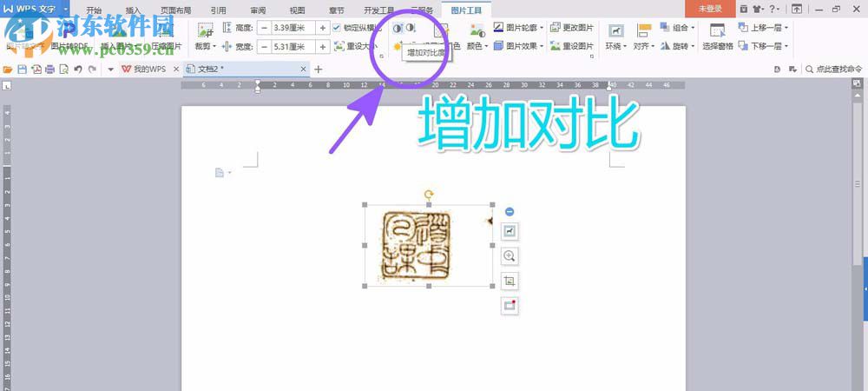Click the width field showing 5.31厘米
The height and width of the screenshot is (391, 868).
pyautogui.click(x=293, y=47)
